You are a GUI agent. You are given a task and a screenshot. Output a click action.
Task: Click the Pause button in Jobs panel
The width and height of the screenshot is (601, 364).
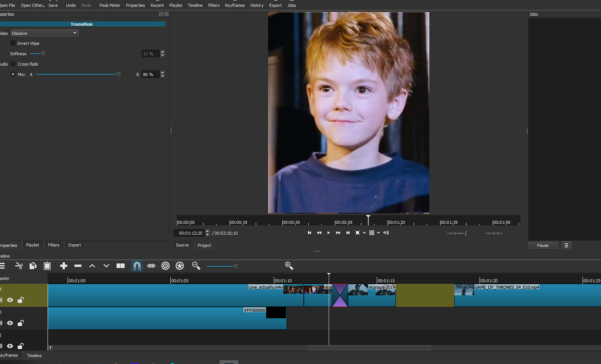[543, 245]
